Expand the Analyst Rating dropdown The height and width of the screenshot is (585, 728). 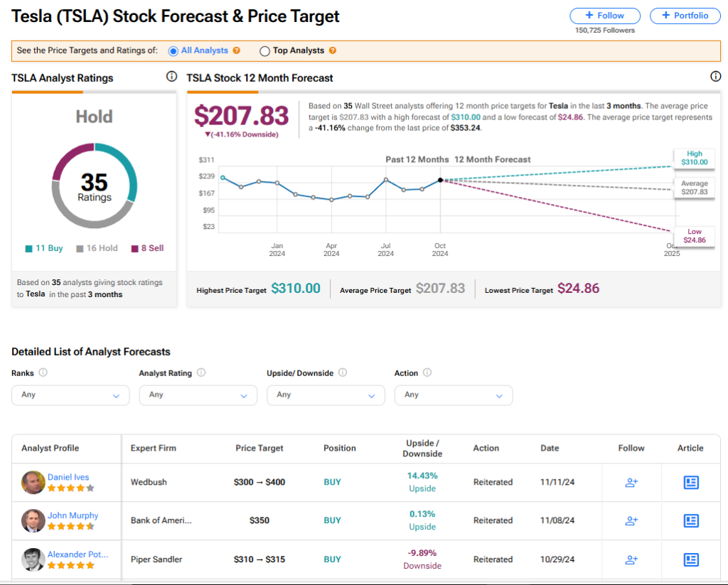198,395
